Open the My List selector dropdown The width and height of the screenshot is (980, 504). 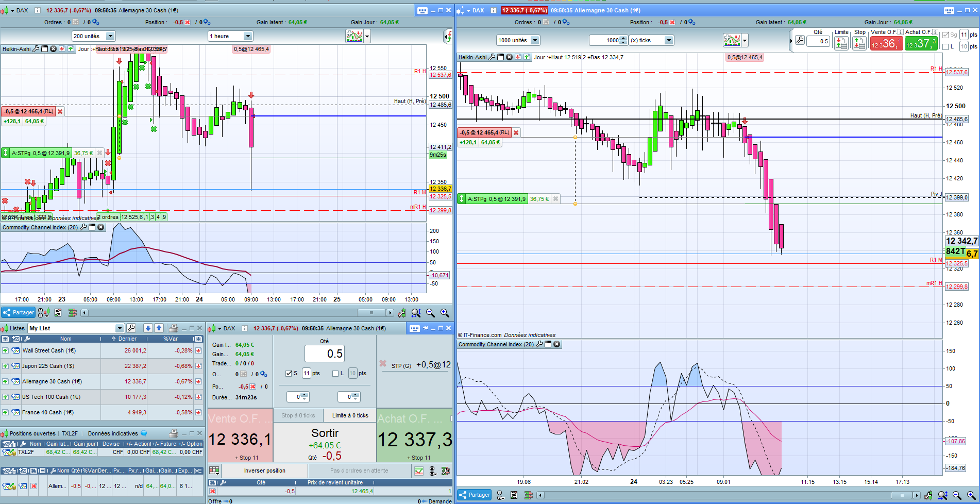[120, 328]
